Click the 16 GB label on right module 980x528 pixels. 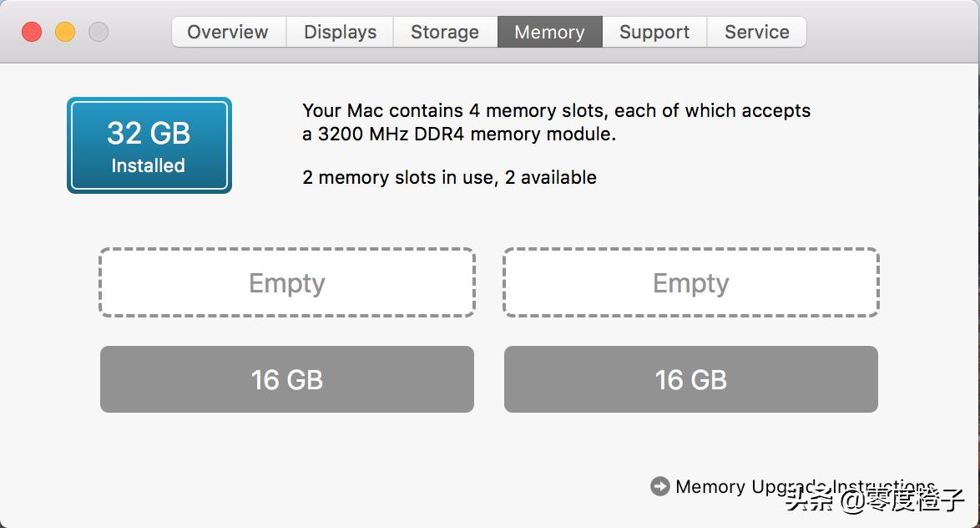(690, 378)
